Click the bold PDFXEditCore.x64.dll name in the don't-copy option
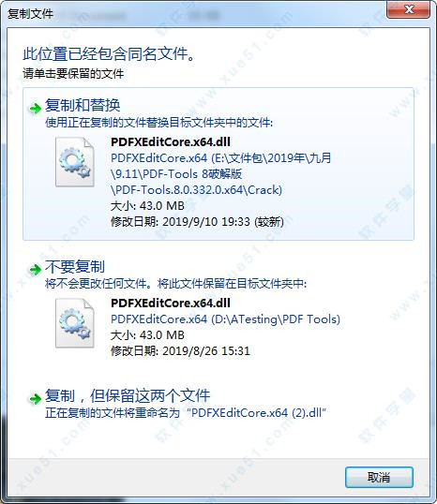Image resolution: width=437 pixels, height=504 pixels. [x=171, y=303]
